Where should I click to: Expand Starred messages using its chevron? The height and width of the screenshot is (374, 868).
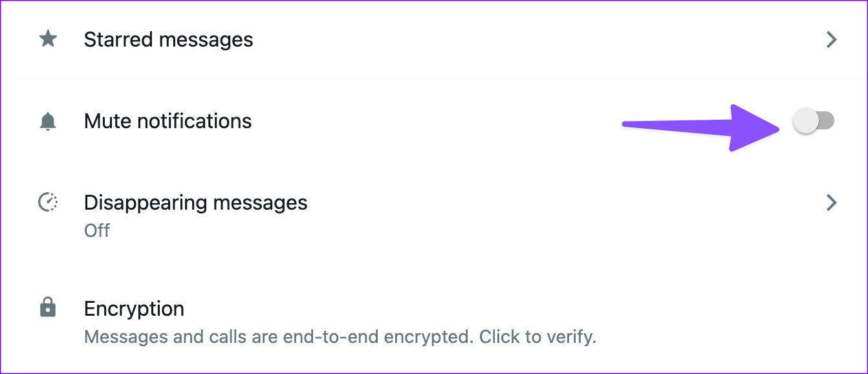[832, 39]
